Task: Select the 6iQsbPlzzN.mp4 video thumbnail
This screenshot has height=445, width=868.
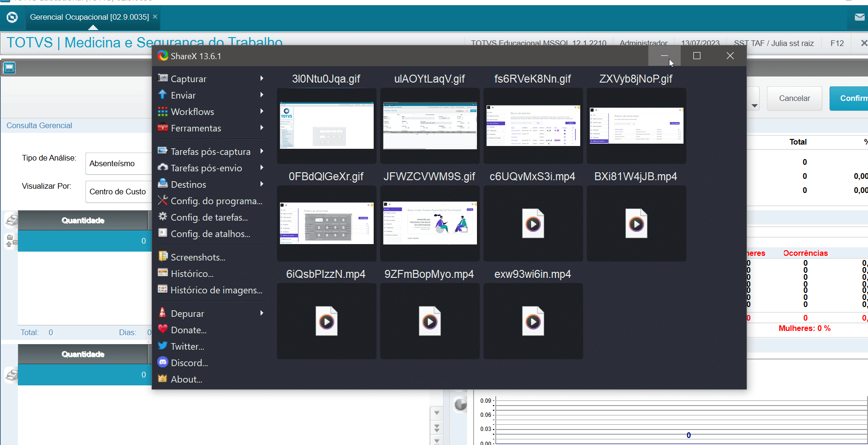Action: [x=326, y=321]
